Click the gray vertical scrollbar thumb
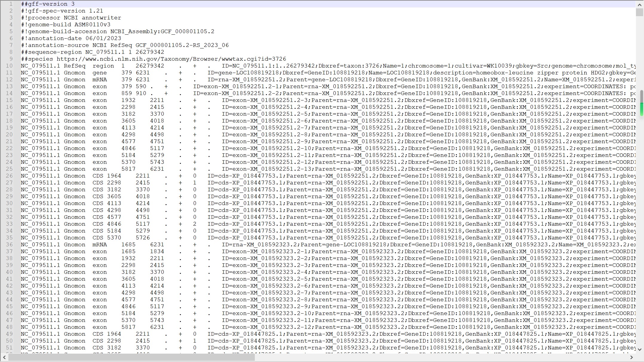The height and width of the screenshot is (362, 644). [x=640, y=12]
